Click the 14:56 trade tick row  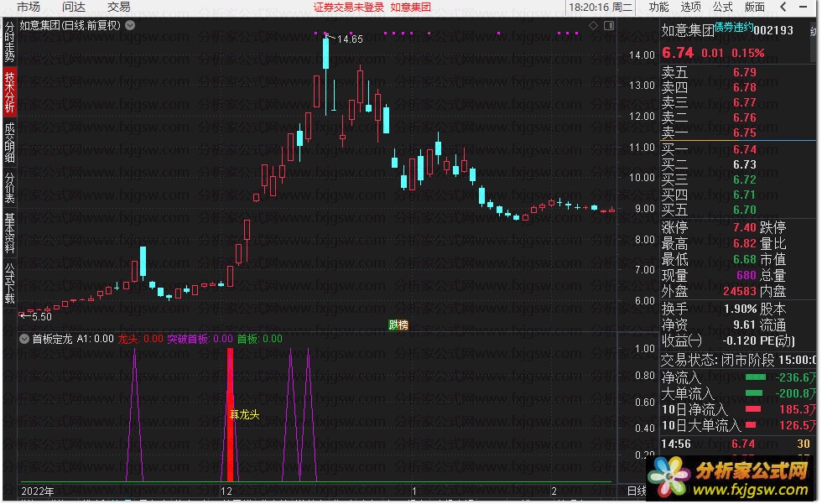(x=737, y=444)
